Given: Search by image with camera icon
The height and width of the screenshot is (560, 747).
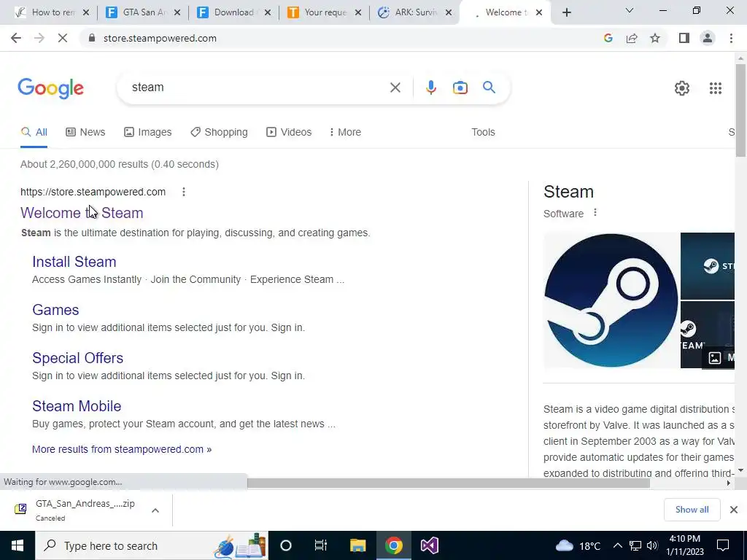Looking at the screenshot, I should point(460,87).
